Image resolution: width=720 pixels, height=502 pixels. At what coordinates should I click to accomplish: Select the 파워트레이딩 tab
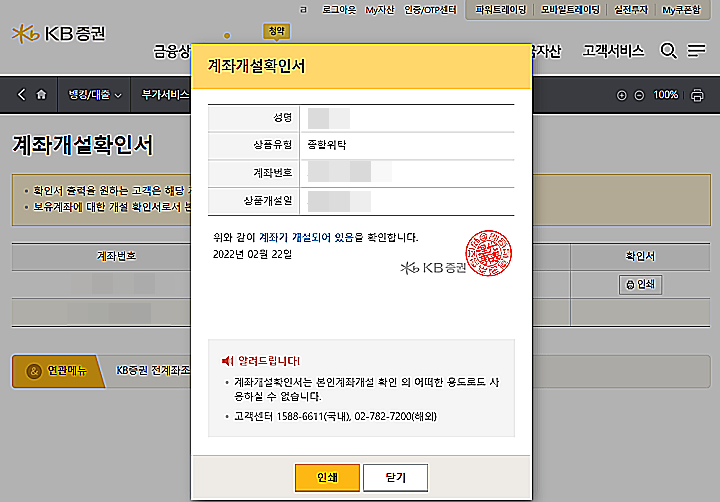(501, 10)
